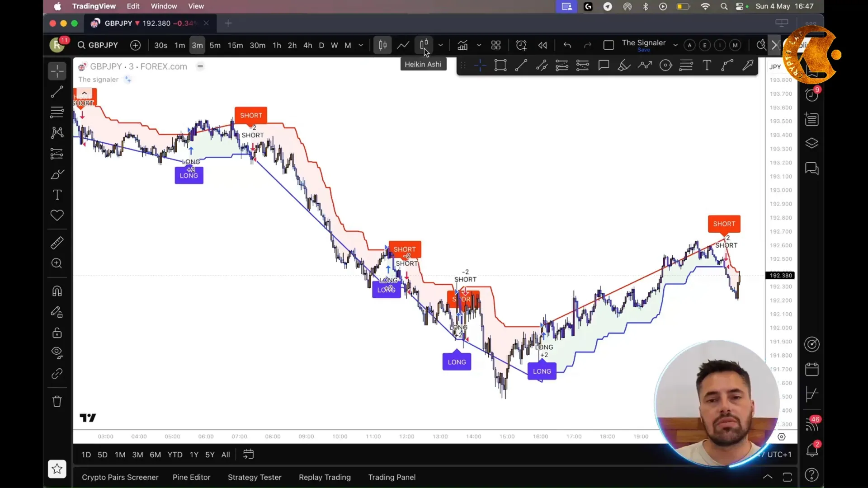Select the callout comment tool in floating toolbar

click(x=604, y=66)
